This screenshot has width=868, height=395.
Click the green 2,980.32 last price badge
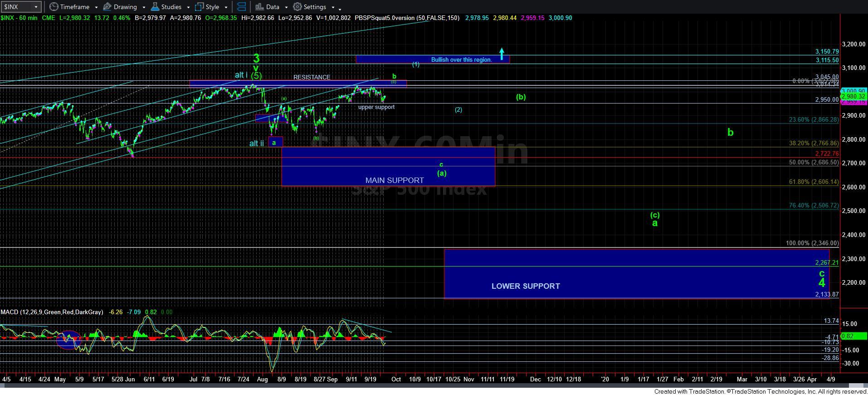click(x=853, y=96)
